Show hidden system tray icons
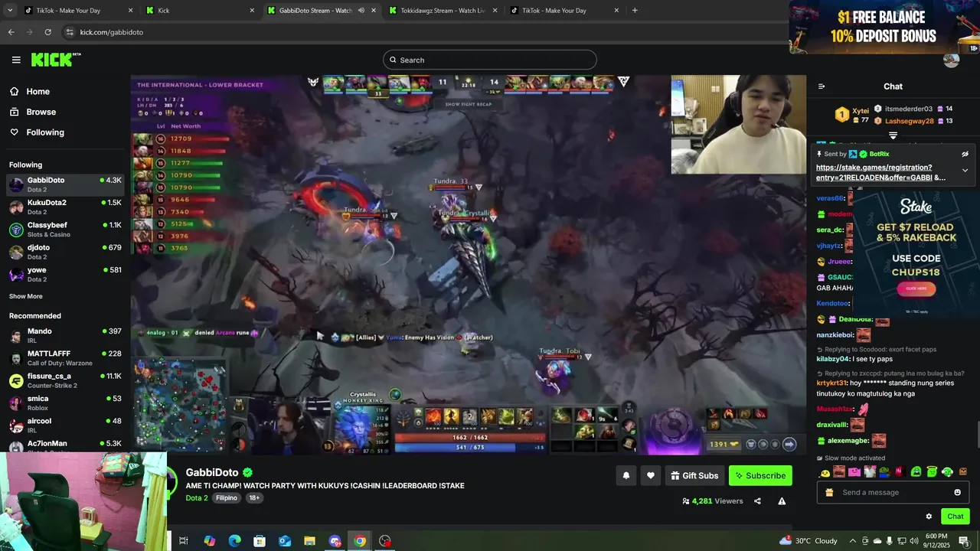This screenshot has width=980, height=551. pyautogui.click(x=852, y=541)
